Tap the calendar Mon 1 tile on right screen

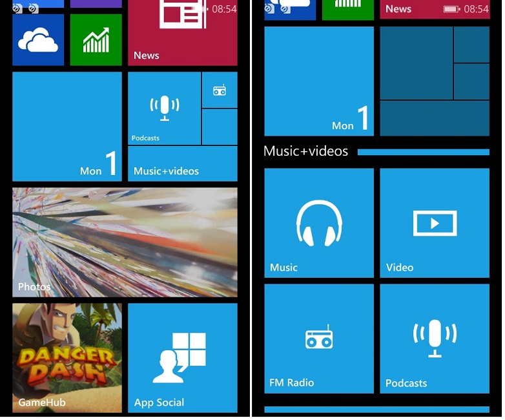click(x=319, y=81)
